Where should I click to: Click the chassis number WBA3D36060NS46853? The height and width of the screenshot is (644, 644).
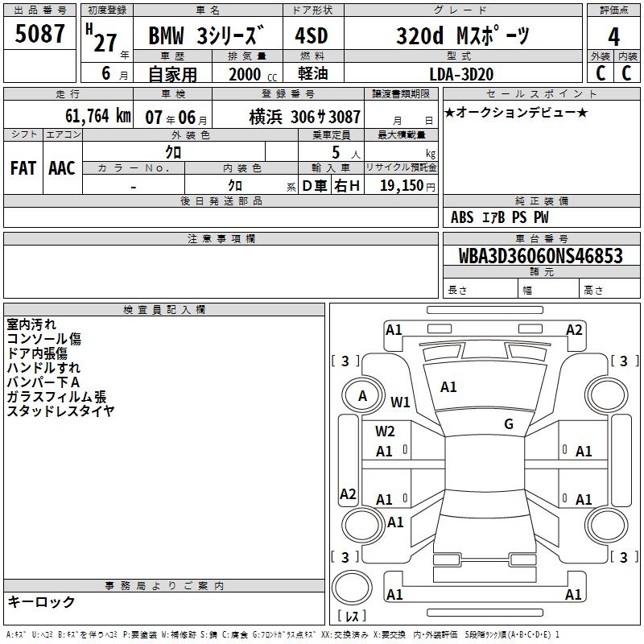(540, 256)
